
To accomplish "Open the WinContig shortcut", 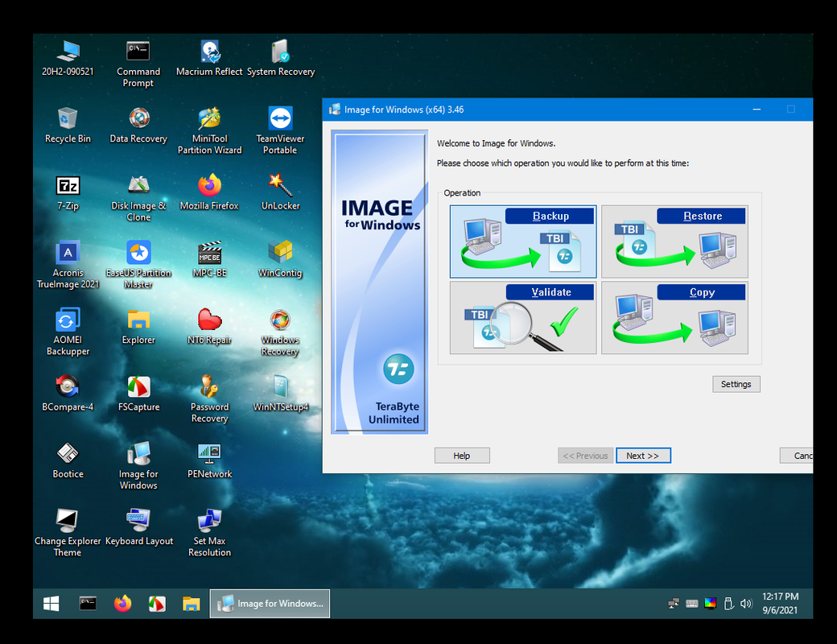I will coord(280,259).
